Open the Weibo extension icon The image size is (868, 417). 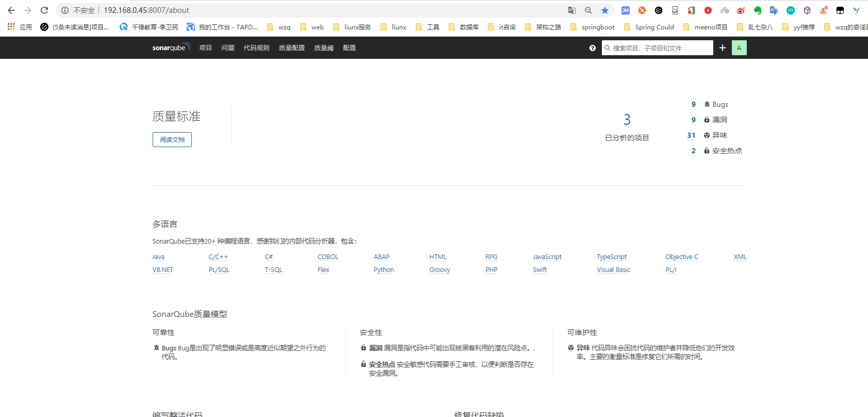click(741, 10)
